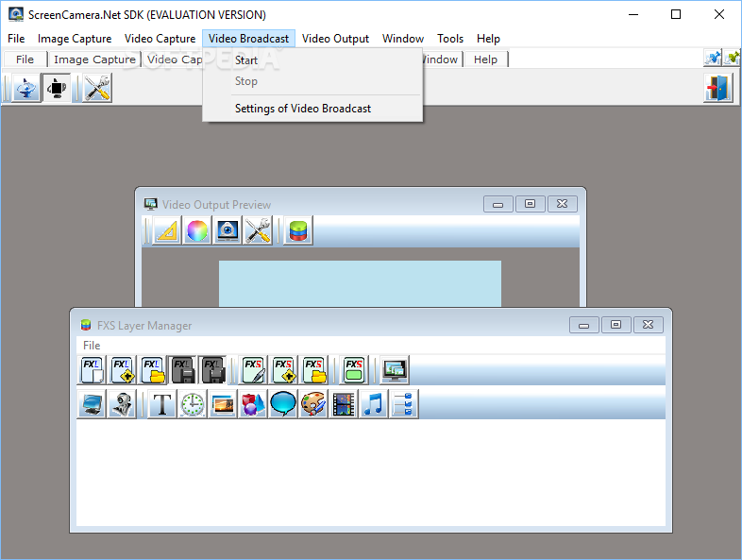Open FXL file from folder icon
This screenshot has height=560, width=742.
point(153,369)
